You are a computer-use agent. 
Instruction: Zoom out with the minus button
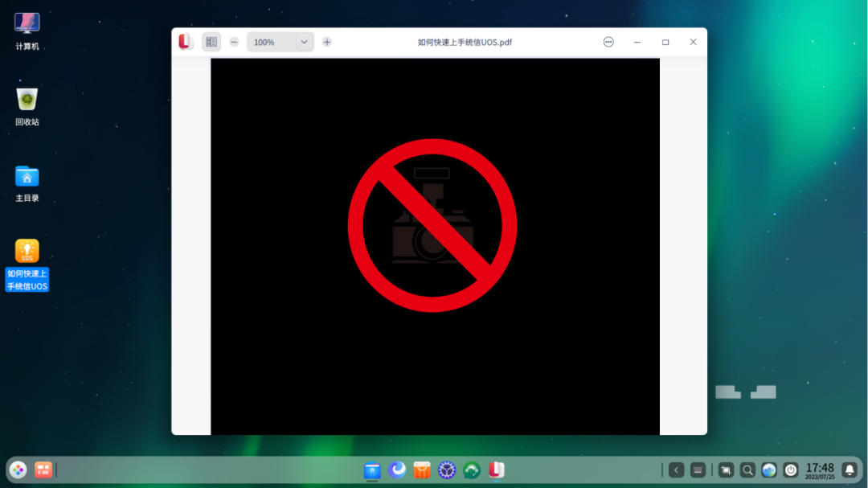234,42
